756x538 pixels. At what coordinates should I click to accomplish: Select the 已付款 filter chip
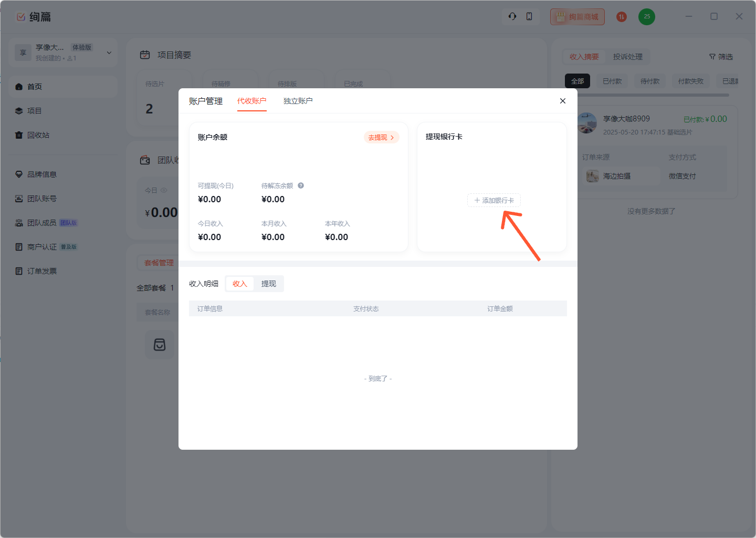click(612, 81)
